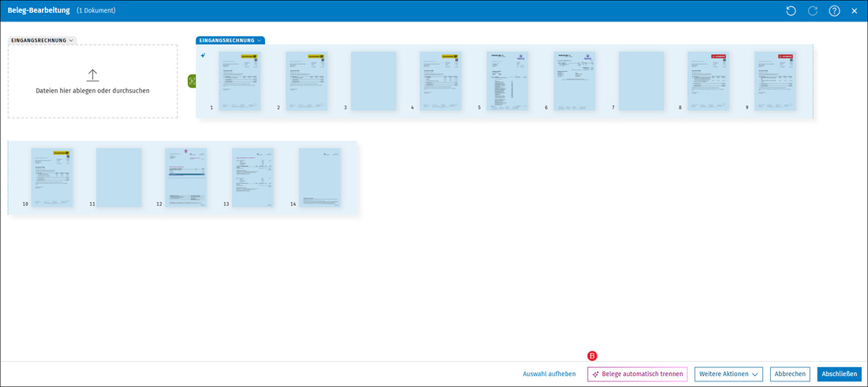Select page 14 thumbnail
Viewport: 868px width, 387px height.
pyautogui.click(x=320, y=178)
